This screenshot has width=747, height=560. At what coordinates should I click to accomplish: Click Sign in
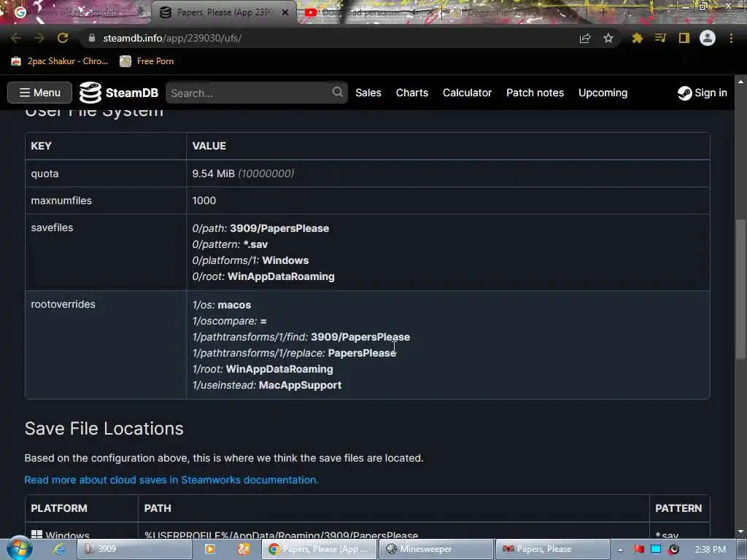711,93
